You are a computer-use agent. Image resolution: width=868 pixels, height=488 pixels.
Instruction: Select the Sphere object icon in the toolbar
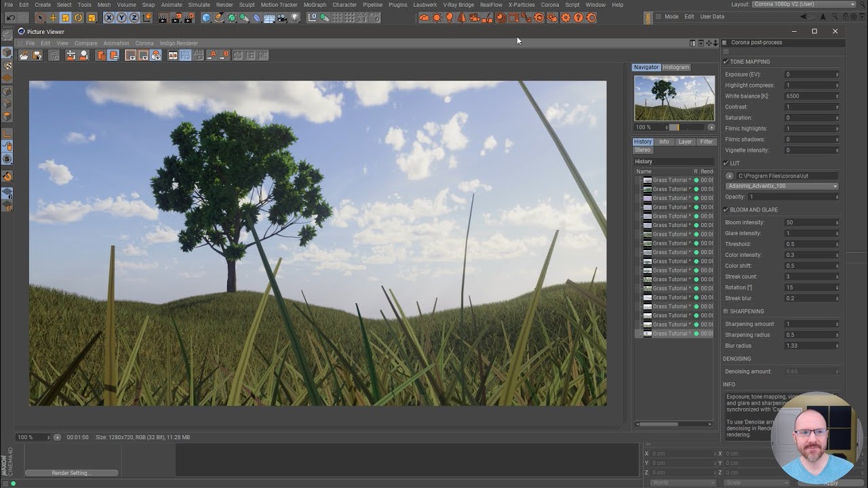pyautogui.click(x=231, y=17)
